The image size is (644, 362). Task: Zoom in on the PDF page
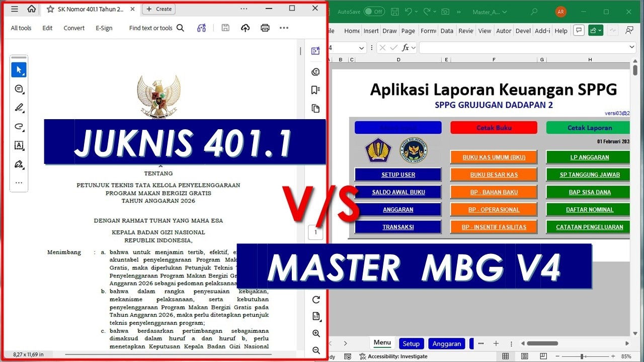316,333
